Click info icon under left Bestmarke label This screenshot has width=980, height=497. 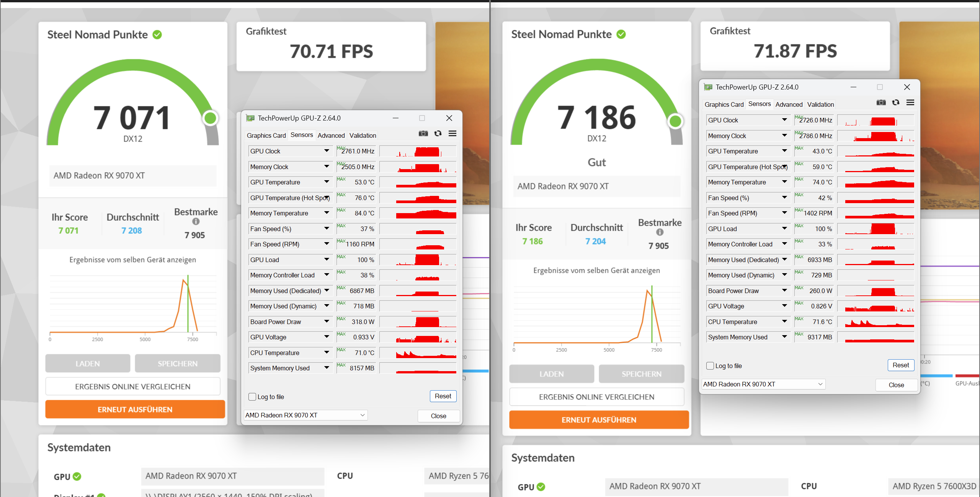(196, 222)
